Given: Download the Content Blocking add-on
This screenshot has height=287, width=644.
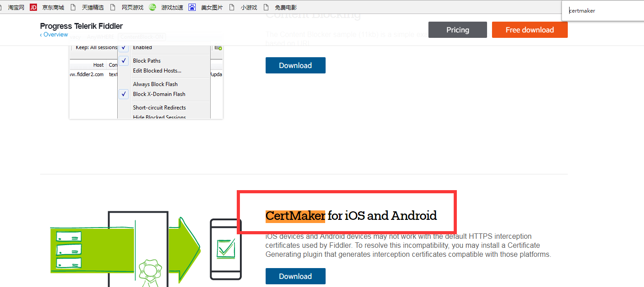Looking at the screenshot, I should [x=295, y=65].
